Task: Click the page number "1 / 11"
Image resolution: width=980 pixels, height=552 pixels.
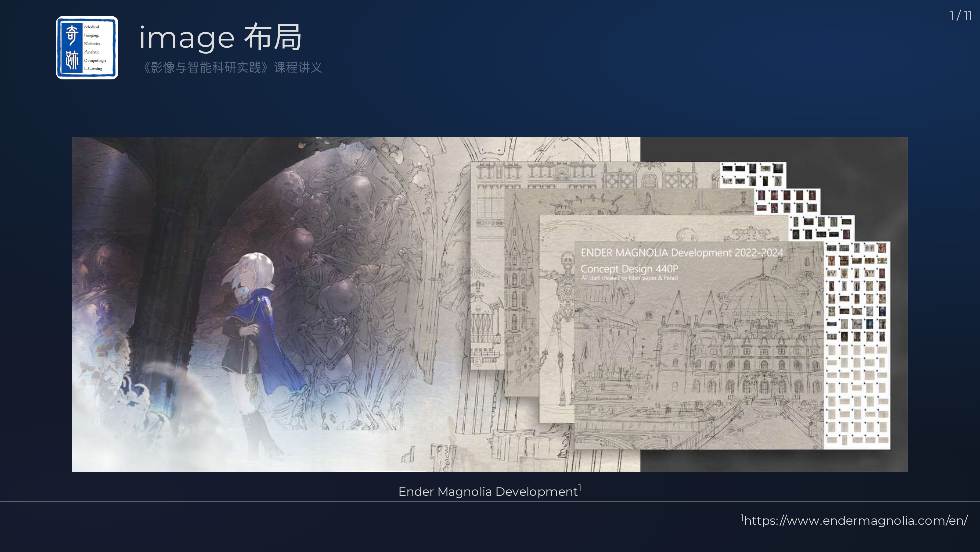Action: point(960,16)
